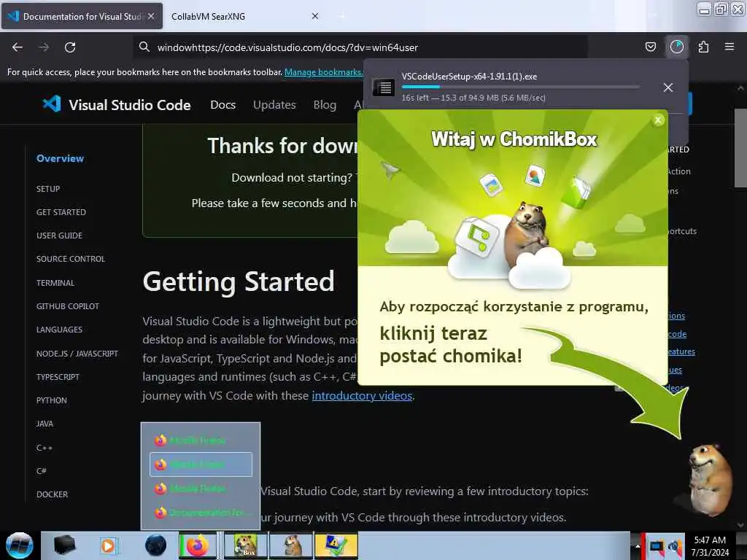Expand the GITHUB COPILOT sidebar section
This screenshot has width=747, height=560.
coord(68,306)
